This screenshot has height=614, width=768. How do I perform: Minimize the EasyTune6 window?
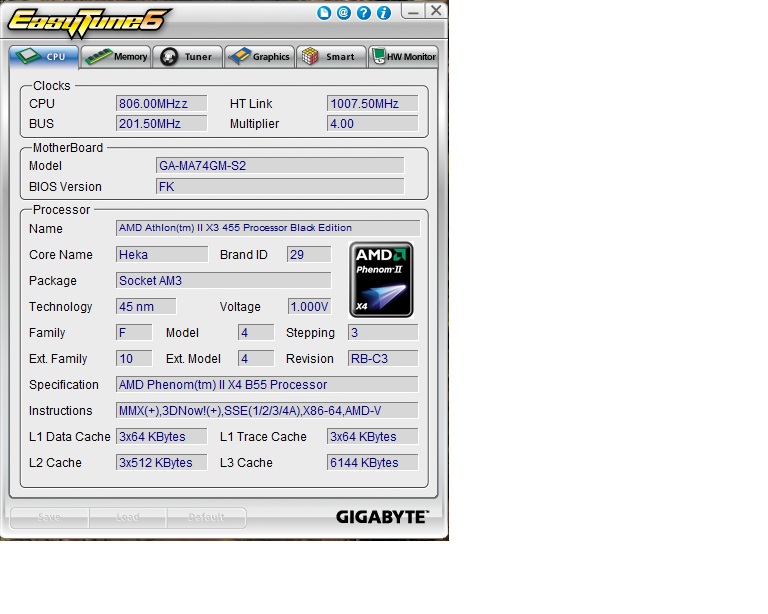pos(413,11)
